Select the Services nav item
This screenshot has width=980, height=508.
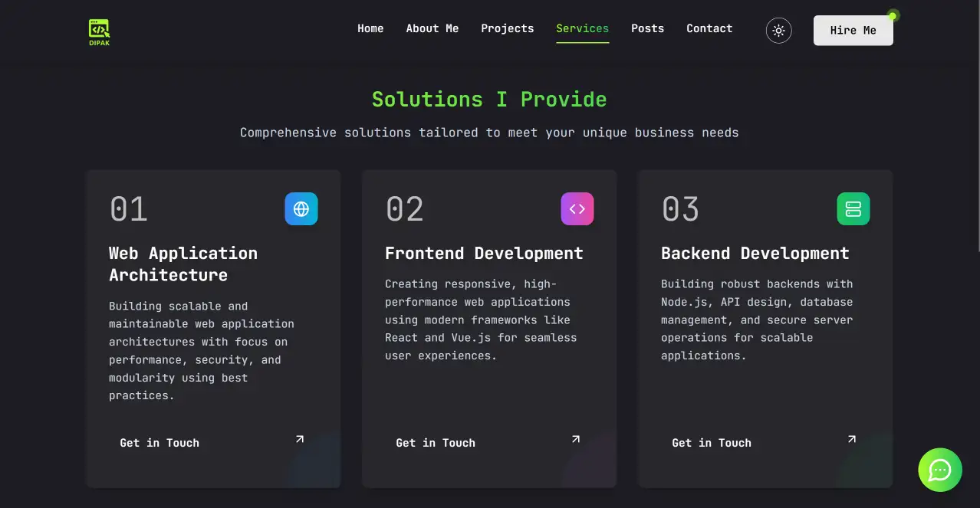tap(583, 28)
